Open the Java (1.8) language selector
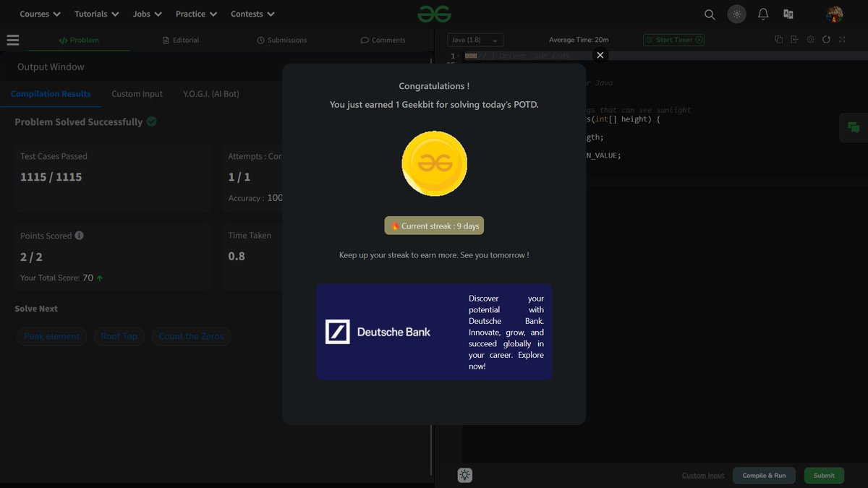Viewport: 868px width, 488px height. (475, 40)
